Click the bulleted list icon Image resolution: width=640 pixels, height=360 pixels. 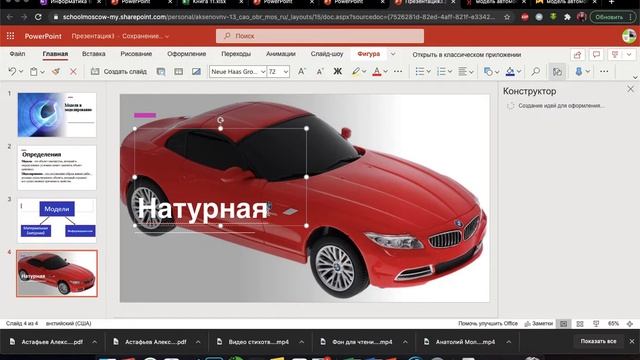pos(420,71)
